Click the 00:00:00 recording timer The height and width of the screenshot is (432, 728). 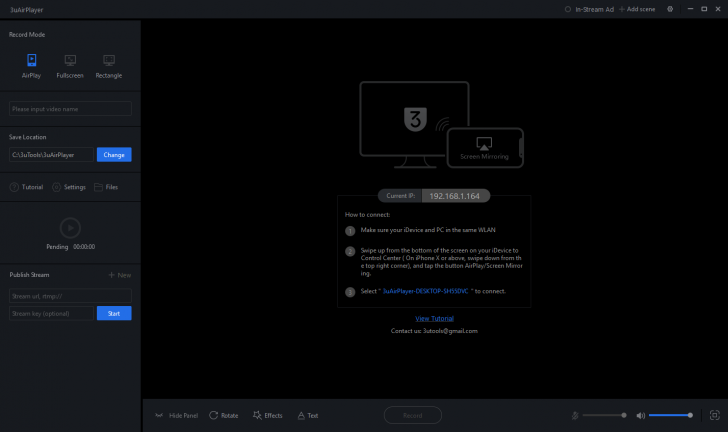click(84, 247)
